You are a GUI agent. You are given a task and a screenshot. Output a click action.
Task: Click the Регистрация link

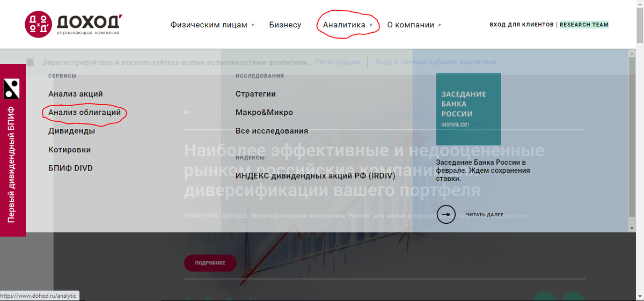[x=338, y=62]
